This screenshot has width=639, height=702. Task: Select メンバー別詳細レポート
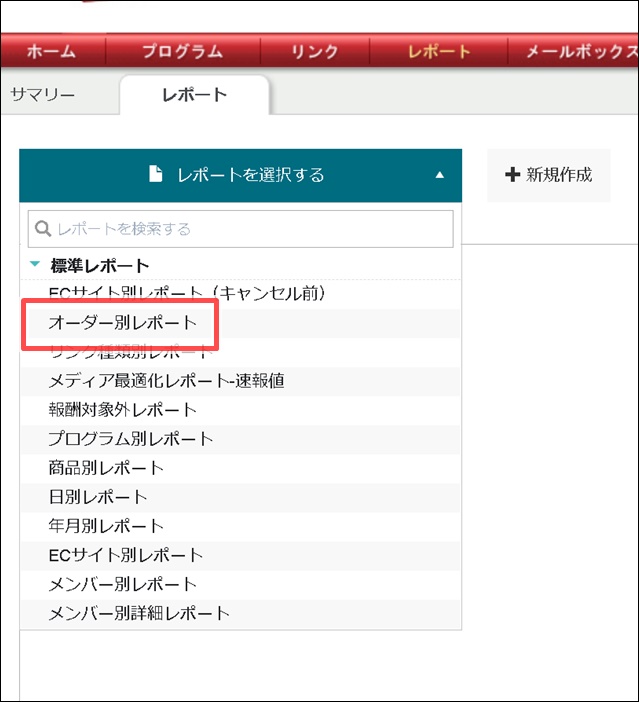(x=139, y=613)
